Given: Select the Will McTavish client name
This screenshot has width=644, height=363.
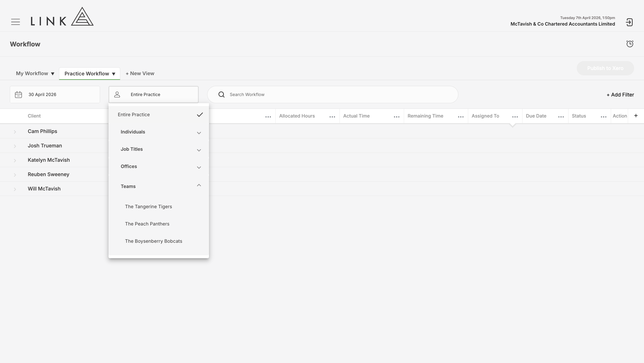Looking at the screenshot, I should coord(44,189).
